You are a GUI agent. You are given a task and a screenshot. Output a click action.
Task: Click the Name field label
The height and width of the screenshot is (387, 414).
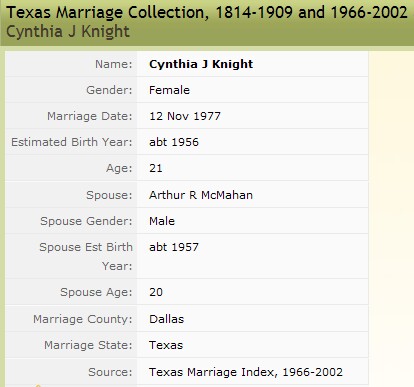tap(114, 64)
